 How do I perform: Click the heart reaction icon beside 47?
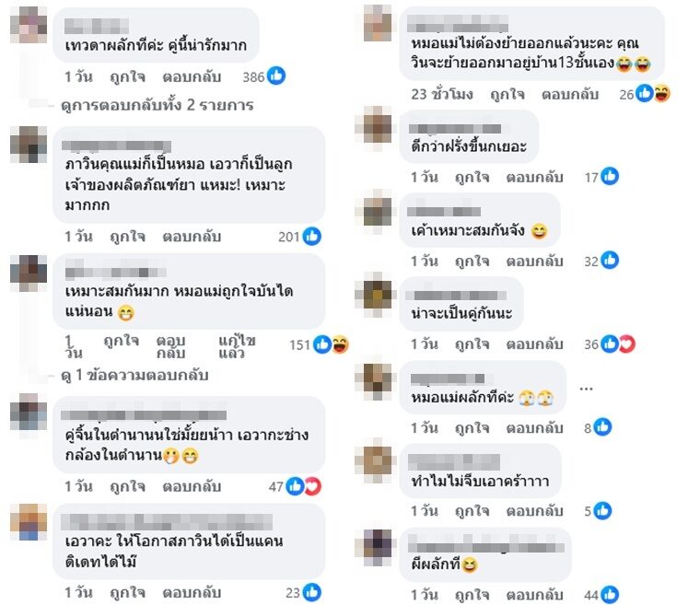(313, 486)
